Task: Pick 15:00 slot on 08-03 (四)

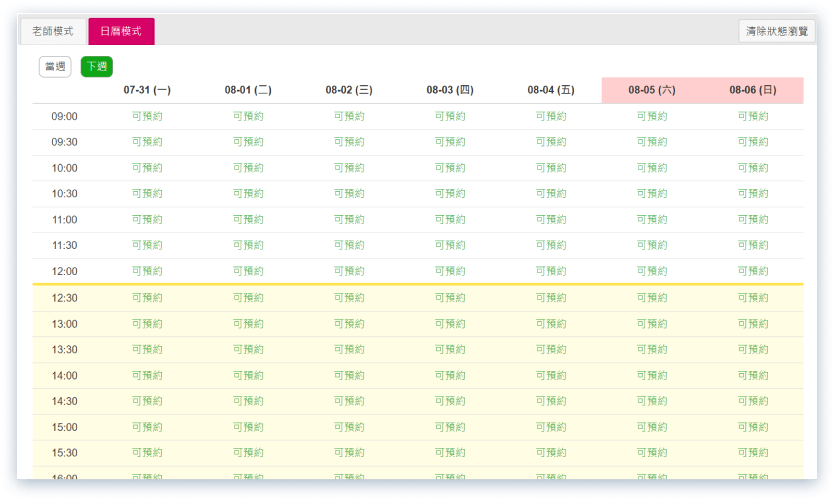Action: pos(450,427)
